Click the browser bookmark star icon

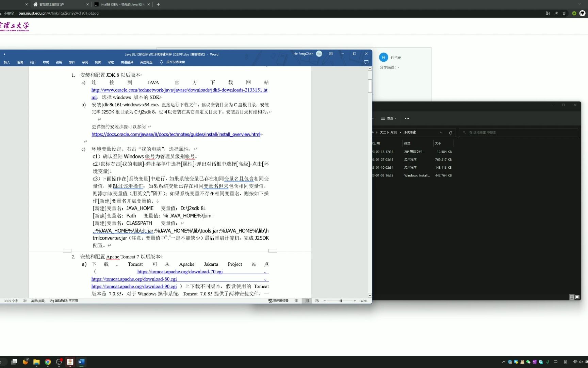564,13
